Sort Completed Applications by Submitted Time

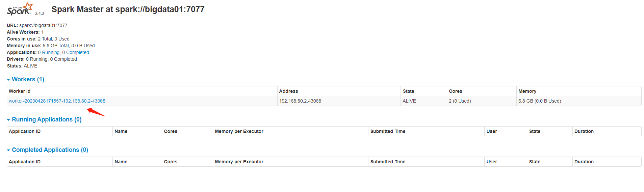[388, 162]
